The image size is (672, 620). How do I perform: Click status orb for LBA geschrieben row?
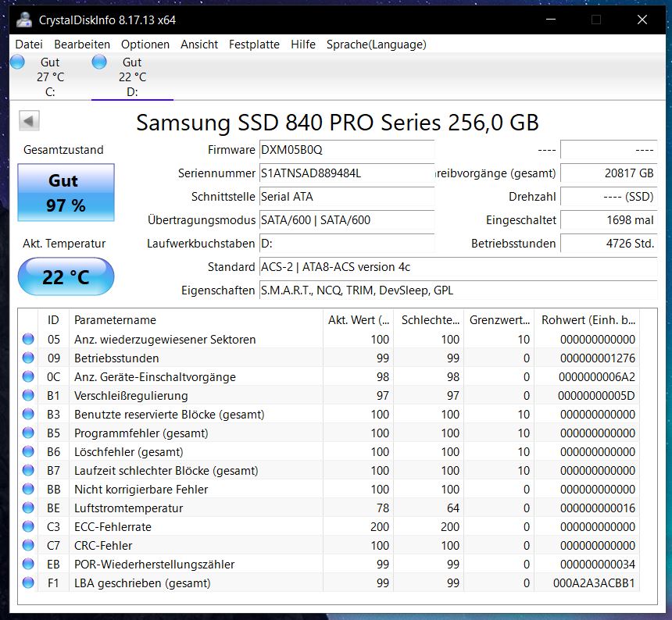pos(28,583)
